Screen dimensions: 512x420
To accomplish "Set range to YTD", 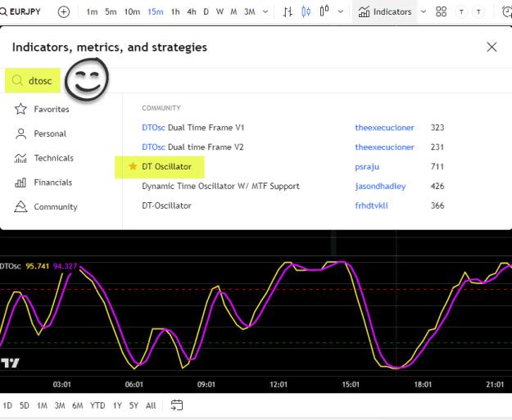I will pyautogui.click(x=97, y=405).
